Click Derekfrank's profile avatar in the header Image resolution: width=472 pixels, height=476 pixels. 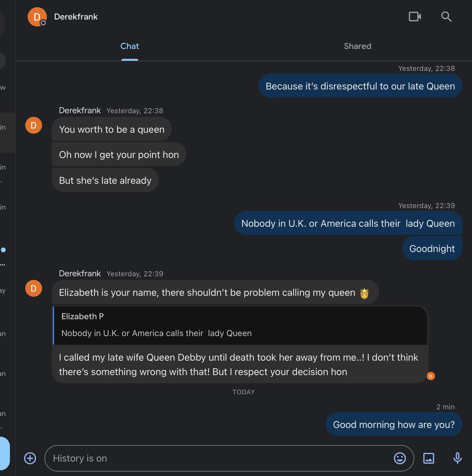(37, 17)
